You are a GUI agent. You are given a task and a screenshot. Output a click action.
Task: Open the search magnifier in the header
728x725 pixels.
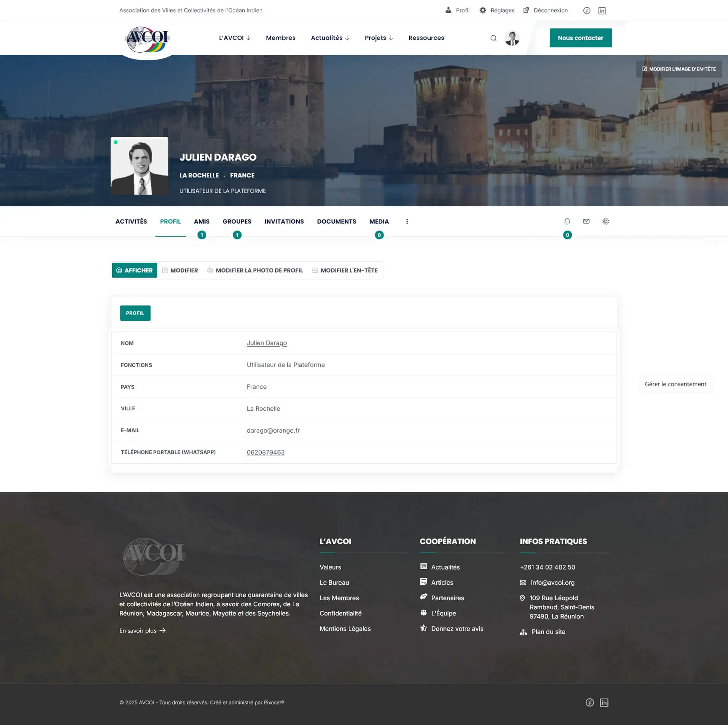click(493, 38)
